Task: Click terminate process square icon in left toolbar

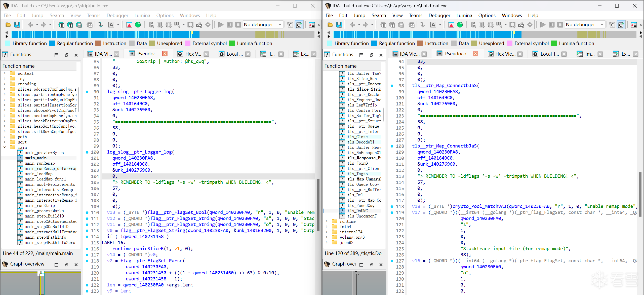Action: (238, 25)
